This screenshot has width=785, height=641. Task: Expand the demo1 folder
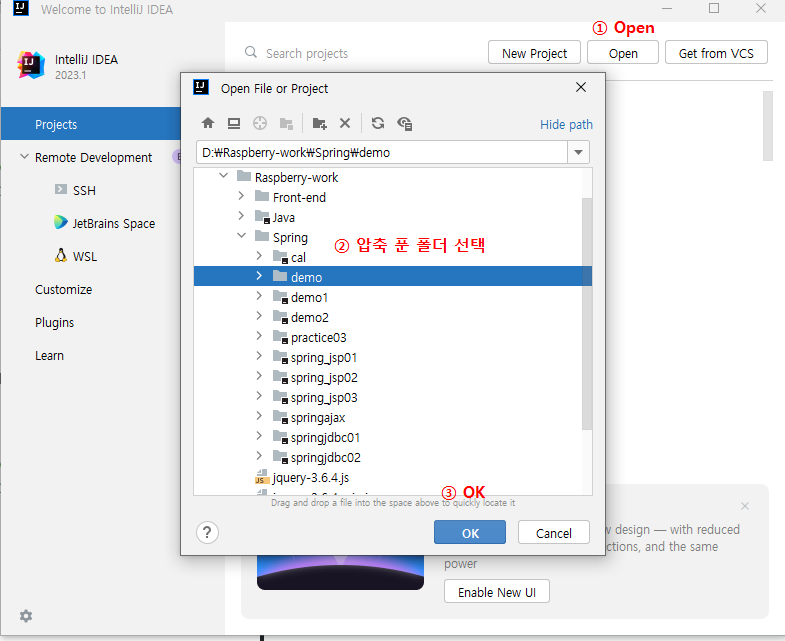click(x=259, y=296)
